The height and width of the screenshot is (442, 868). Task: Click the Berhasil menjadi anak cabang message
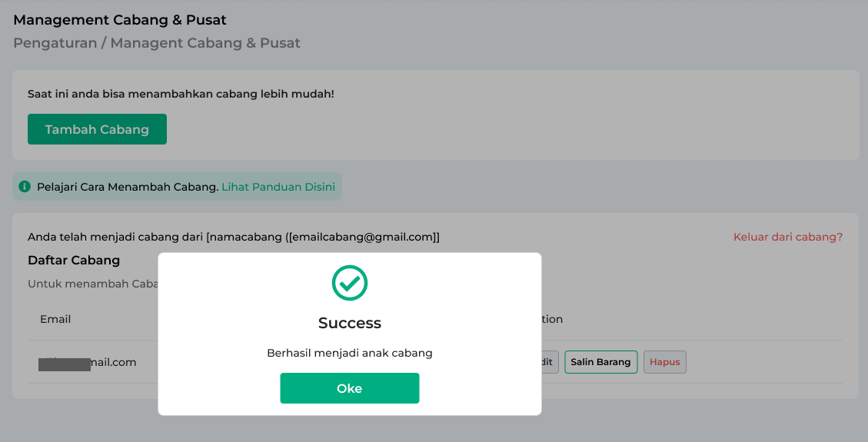pos(349,353)
